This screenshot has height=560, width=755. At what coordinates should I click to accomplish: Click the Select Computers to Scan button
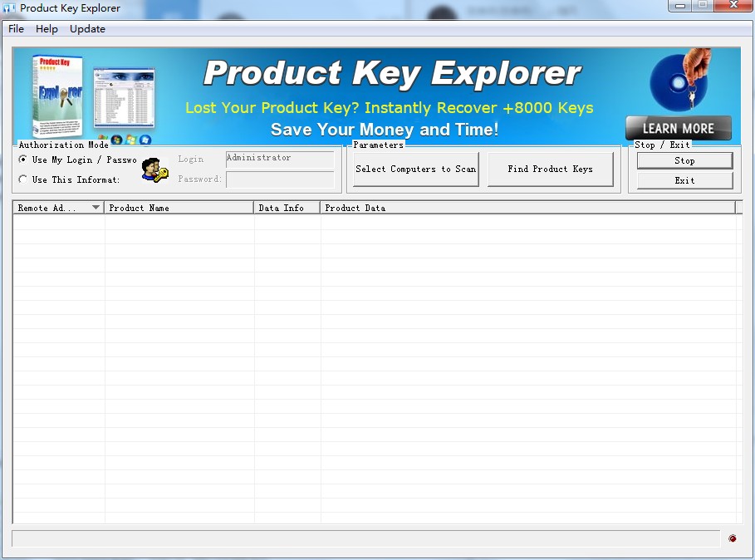coord(415,169)
